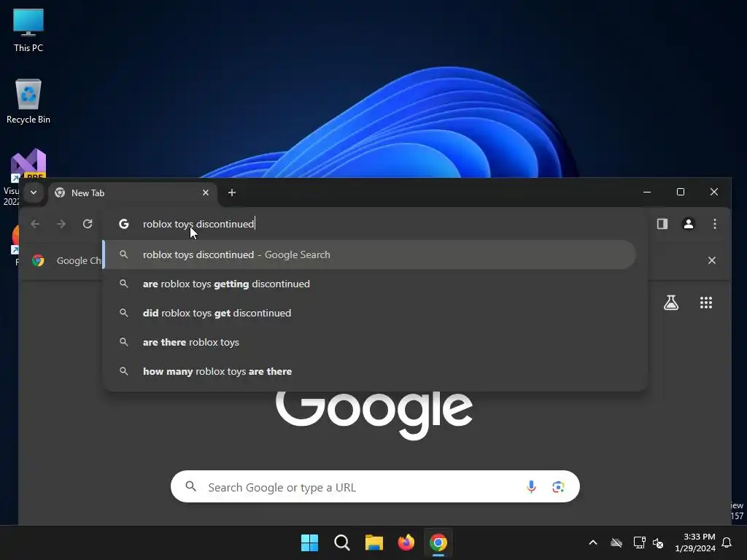Click the muted volume tray icon
747x560 pixels.
point(659,542)
